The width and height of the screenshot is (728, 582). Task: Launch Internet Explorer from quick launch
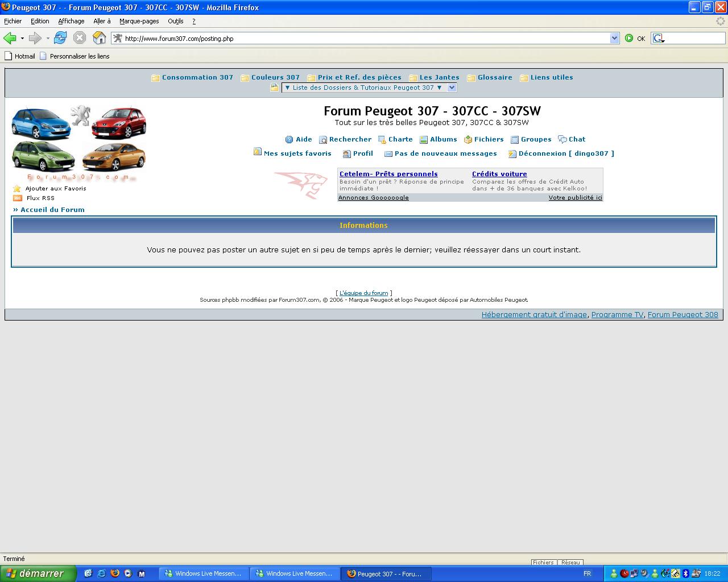(101, 573)
